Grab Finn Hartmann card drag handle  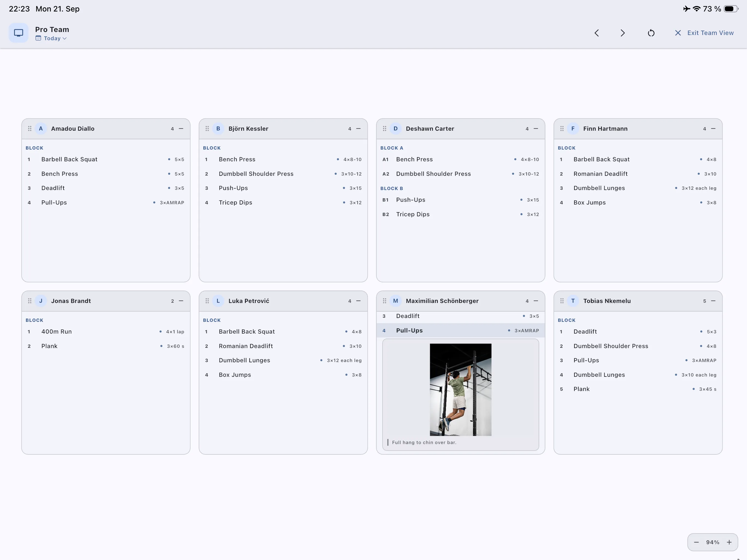tap(562, 129)
